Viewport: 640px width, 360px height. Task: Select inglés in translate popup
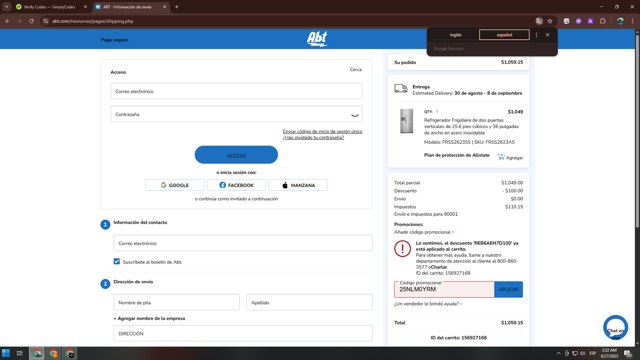(455, 35)
